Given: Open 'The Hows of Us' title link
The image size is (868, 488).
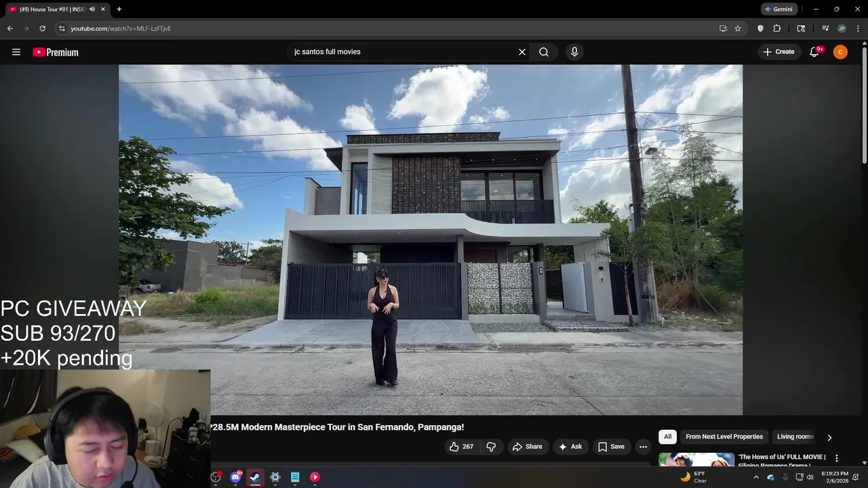Looking at the screenshot, I should 782,460.
